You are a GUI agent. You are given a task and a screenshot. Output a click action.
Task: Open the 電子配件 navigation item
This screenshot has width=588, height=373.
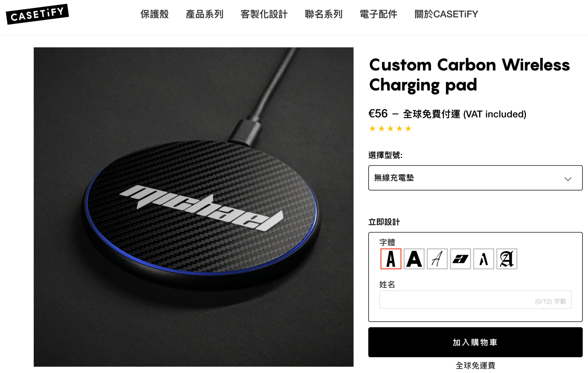378,14
